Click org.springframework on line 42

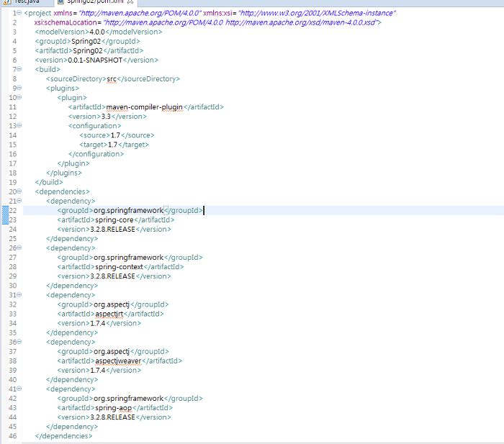(128, 399)
